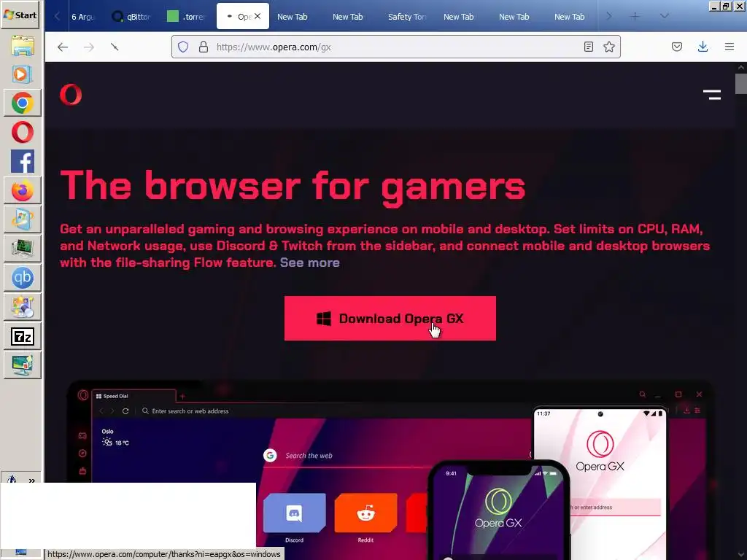Launch the media player shortcut

coord(23,74)
